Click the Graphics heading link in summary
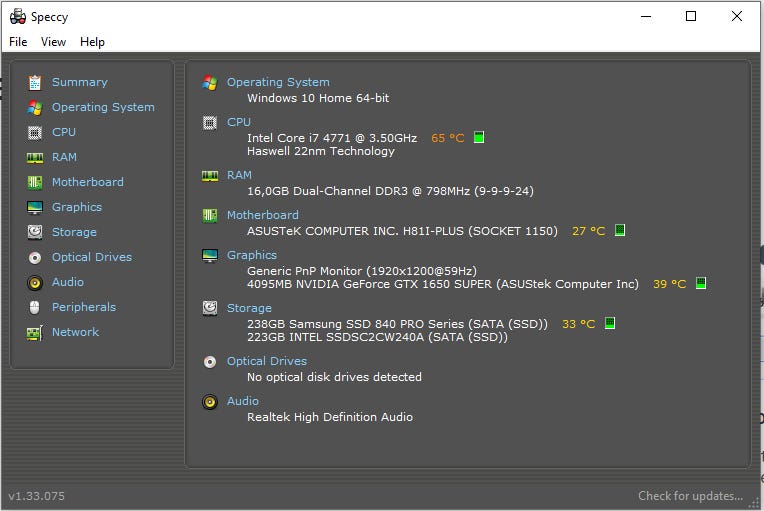Viewport: 764px width, 511px height. 252,255
